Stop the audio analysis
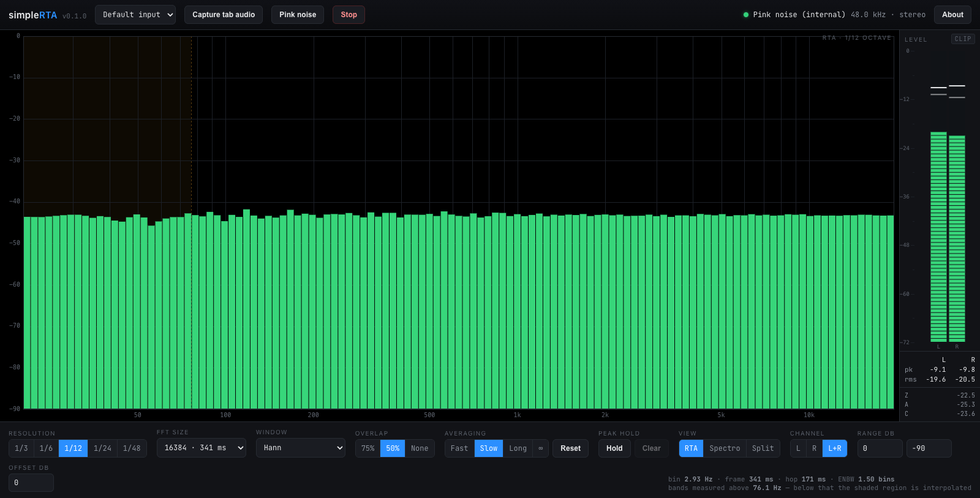The width and height of the screenshot is (980, 498). pyautogui.click(x=349, y=15)
